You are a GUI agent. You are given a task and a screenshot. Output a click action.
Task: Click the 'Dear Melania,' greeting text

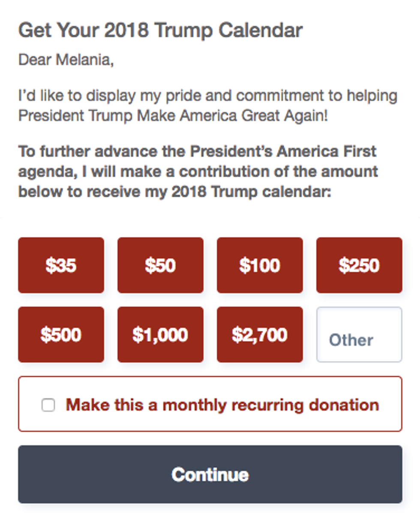click(66, 60)
